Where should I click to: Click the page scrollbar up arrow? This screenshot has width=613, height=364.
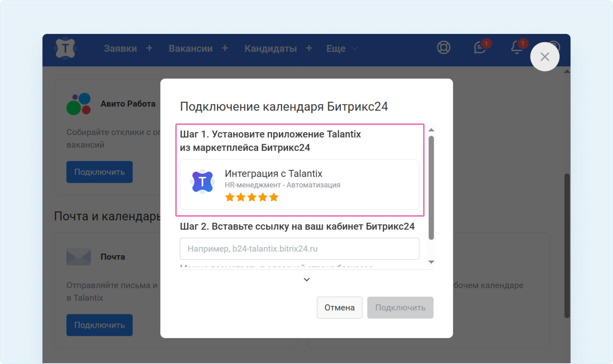coord(567,71)
